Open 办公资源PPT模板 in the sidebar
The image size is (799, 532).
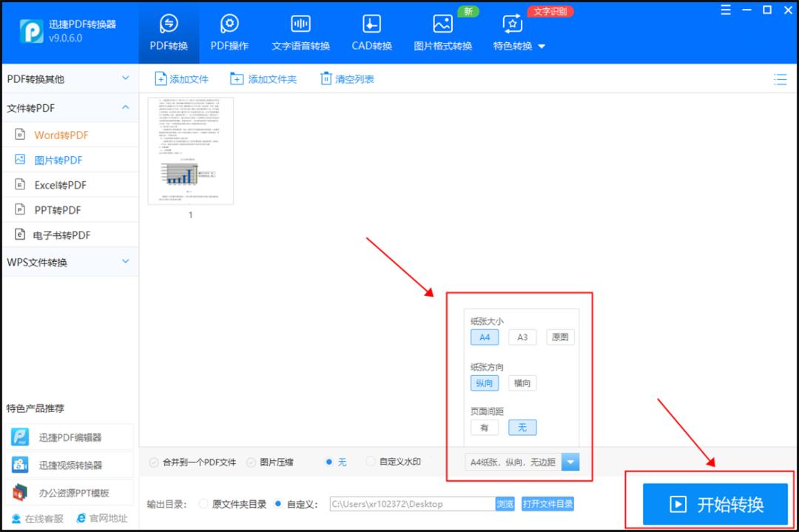coord(70,492)
